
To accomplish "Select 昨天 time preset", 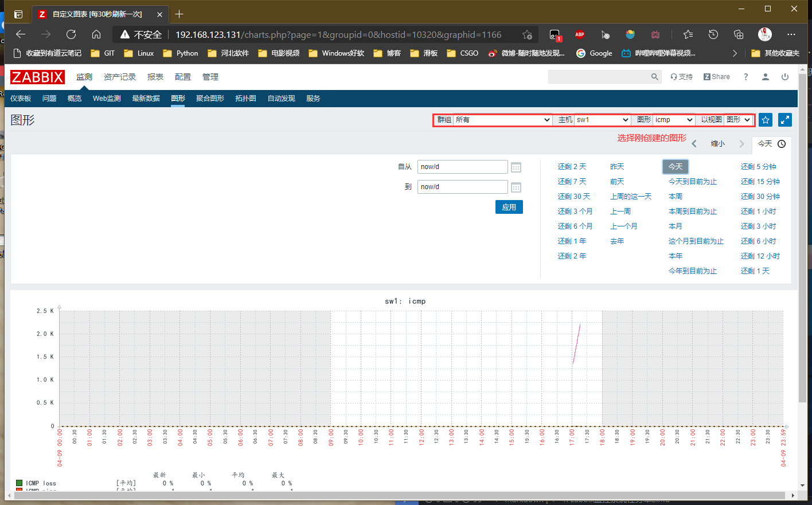I will coord(617,167).
